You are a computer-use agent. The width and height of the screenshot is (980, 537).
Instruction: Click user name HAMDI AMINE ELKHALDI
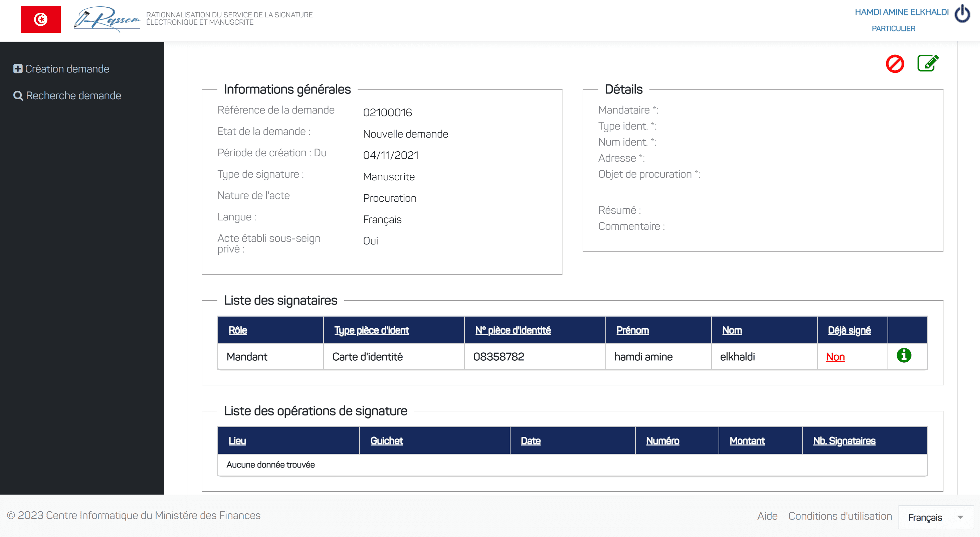pyautogui.click(x=902, y=12)
